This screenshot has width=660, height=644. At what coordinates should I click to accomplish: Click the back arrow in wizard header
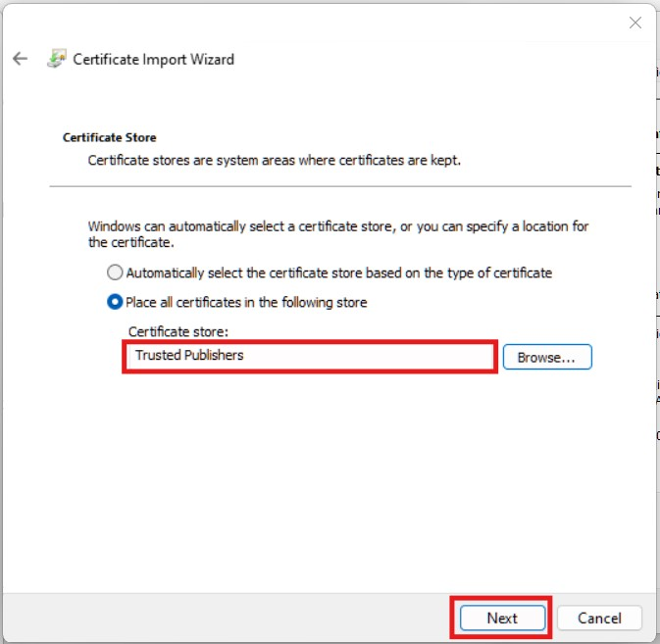click(x=20, y=59)
